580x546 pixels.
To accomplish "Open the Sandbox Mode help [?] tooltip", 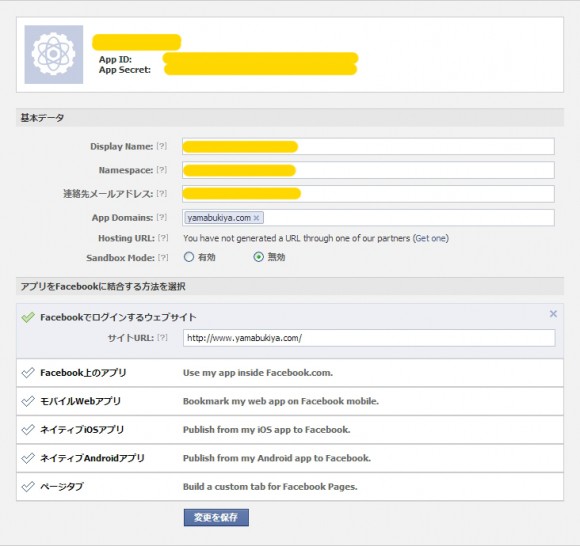I will [x=163, y=257].
